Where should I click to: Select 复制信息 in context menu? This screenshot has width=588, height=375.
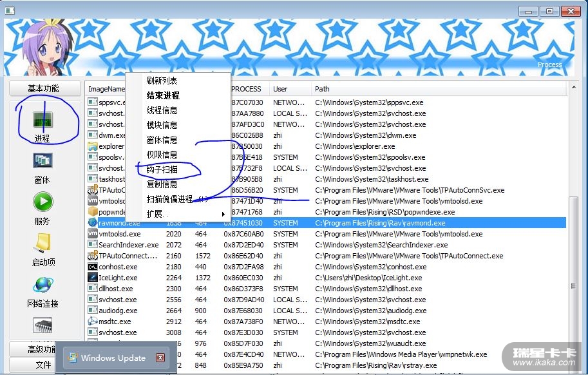(162, 184)
